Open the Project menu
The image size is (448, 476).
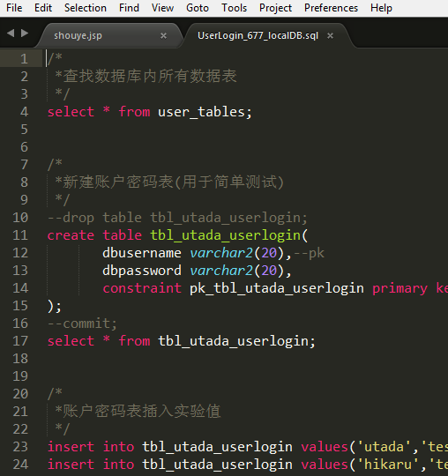pos(275,8)
